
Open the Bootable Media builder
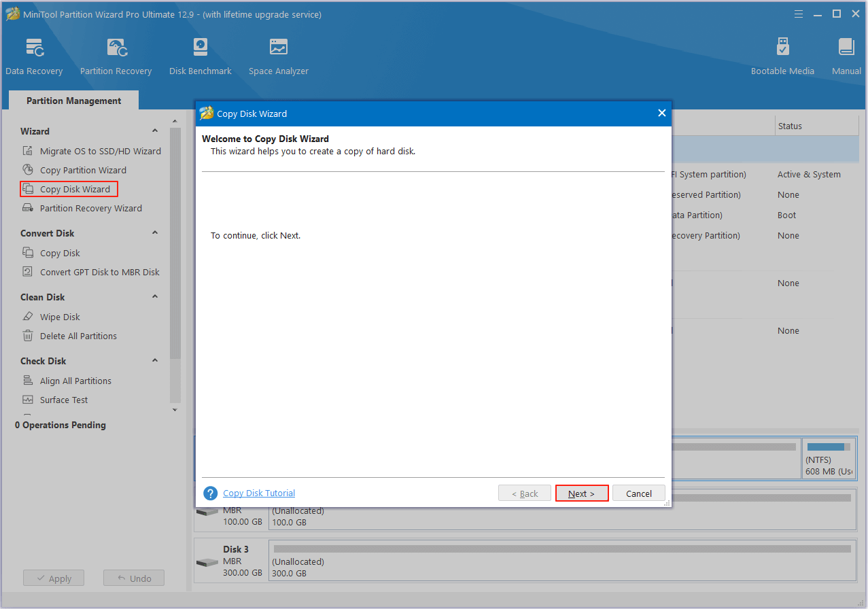coord(782,57)
